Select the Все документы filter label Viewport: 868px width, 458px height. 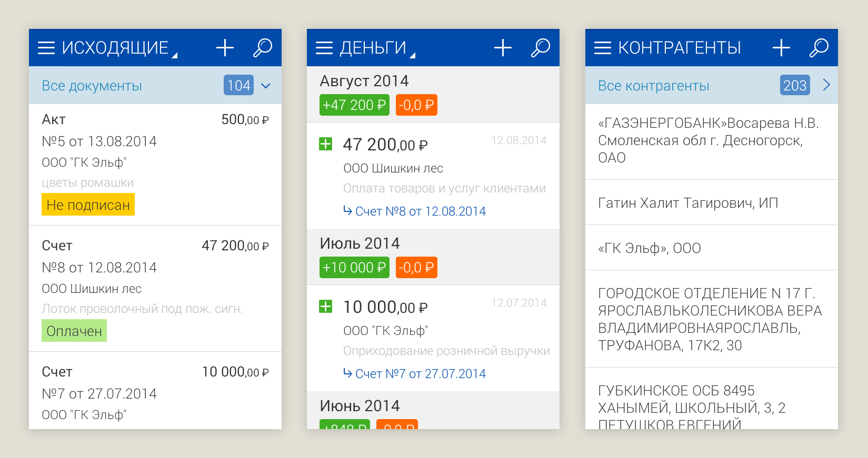92,86
